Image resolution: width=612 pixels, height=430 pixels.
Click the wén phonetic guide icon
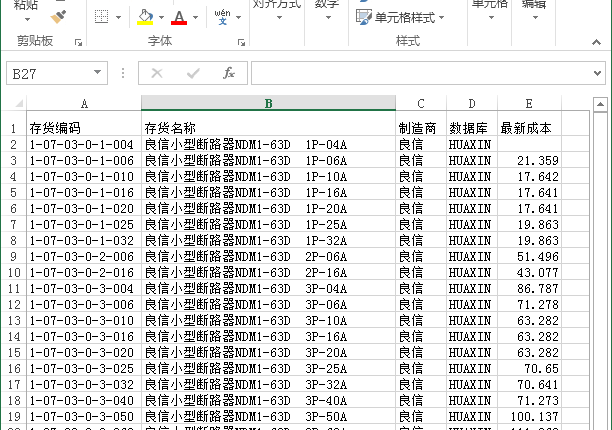click(222, 17)
